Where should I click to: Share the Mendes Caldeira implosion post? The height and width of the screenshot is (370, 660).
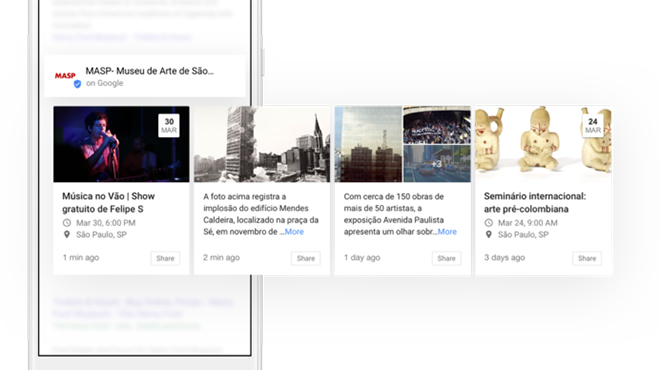click(306, 258)
